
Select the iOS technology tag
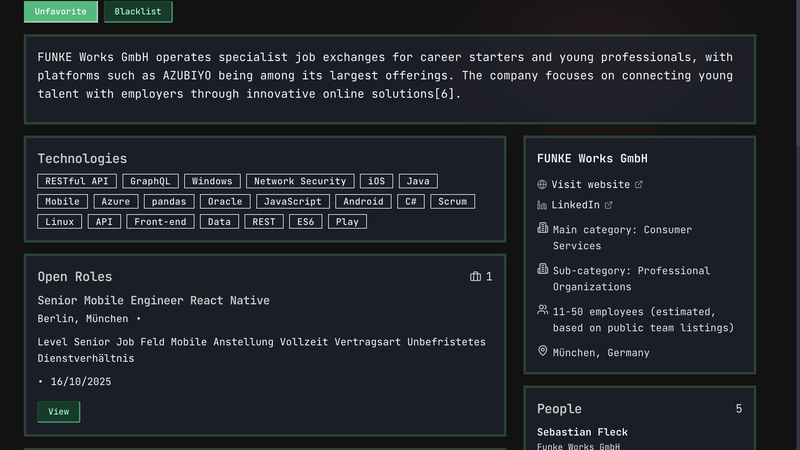point(377,181)
